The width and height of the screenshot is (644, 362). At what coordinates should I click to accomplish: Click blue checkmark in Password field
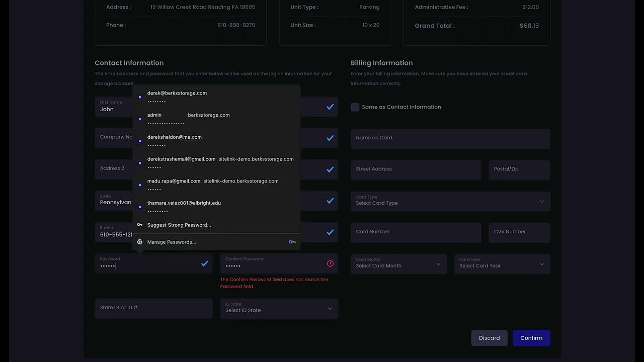tap(205, 263)
